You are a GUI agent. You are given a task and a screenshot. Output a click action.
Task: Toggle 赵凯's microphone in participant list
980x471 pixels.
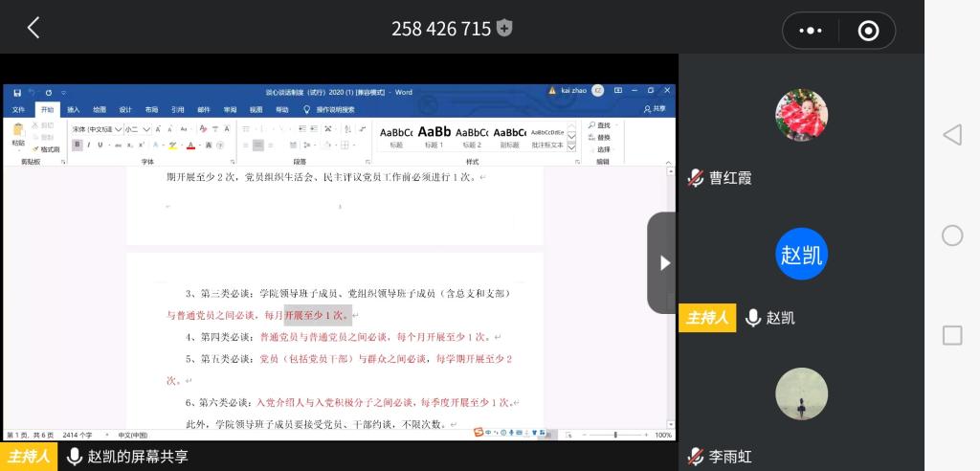click(x=753, y=318)
